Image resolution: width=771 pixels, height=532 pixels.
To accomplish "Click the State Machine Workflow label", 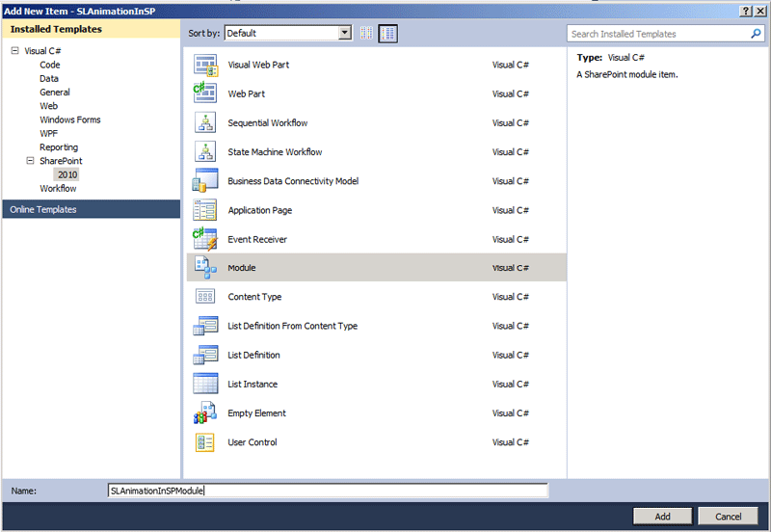I will coord(275,152).
